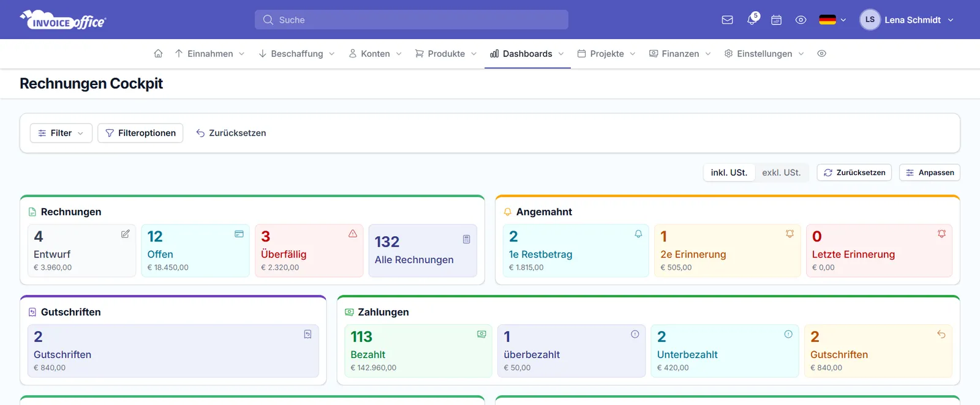
Task: Click money icon on Bezahlt card
Action: pyautogui.click(x=481, y=334)
